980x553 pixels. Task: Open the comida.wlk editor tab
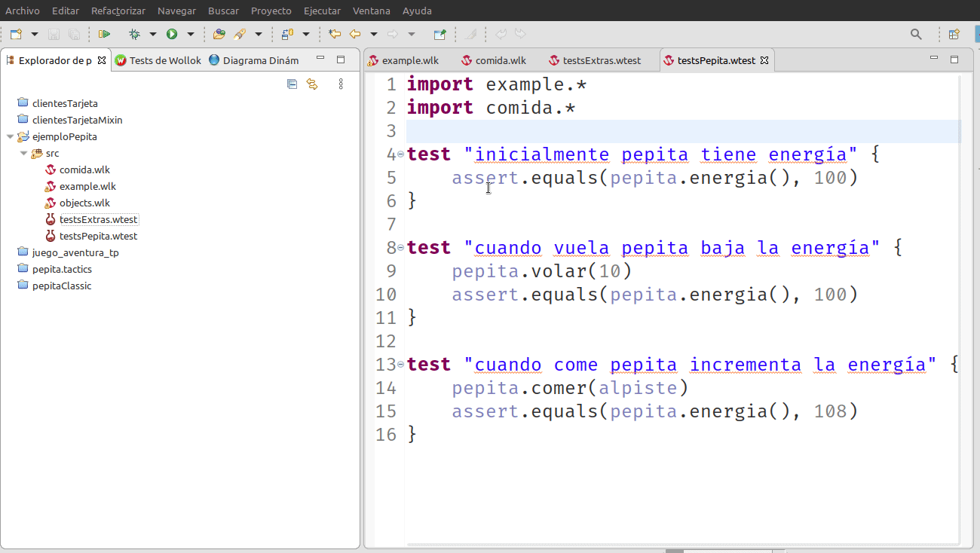click(x=495, y=60)
